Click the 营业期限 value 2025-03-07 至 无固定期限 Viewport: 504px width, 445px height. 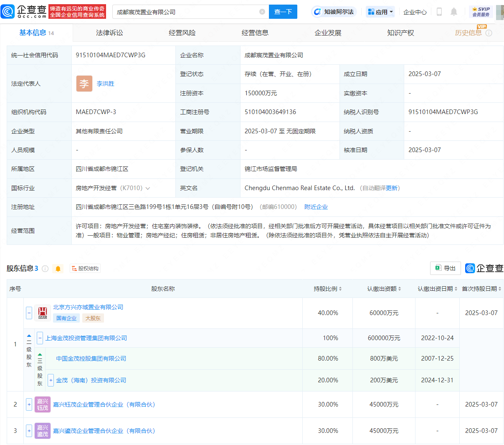(280, 131)
